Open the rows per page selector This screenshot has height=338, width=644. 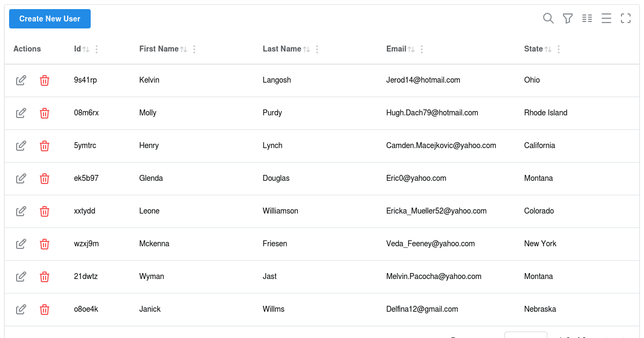pyautogui.click(x=526, y=335)
